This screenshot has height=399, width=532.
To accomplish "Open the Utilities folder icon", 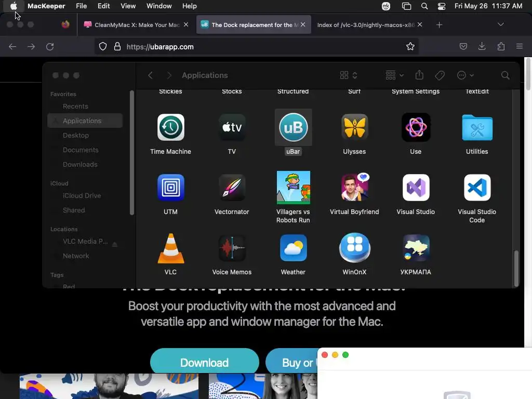I will (477, 128).
